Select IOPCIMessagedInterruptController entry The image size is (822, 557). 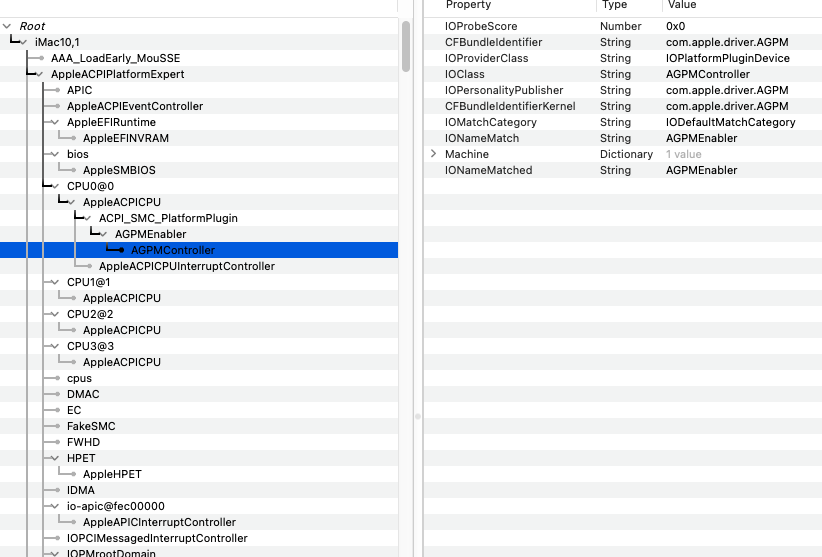(x=157, y=538)
